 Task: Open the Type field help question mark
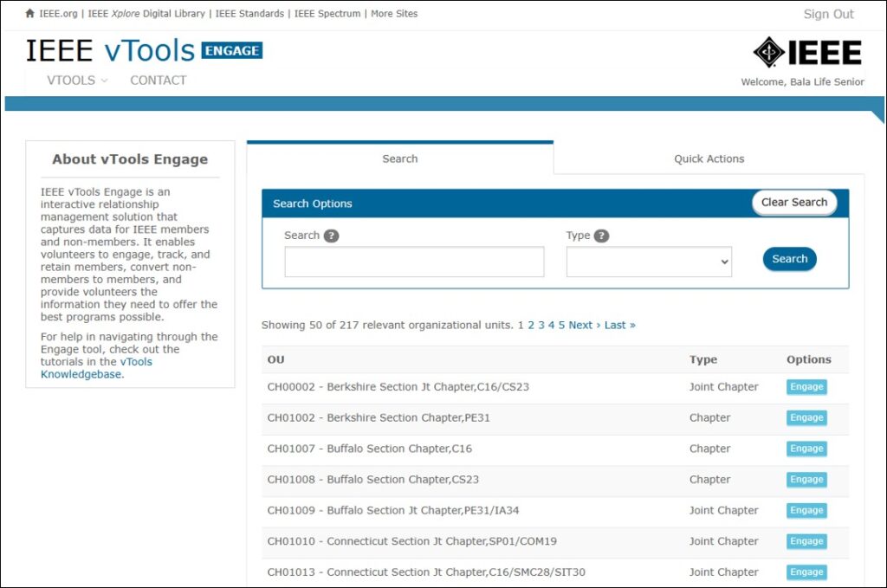[x=602, y=236]
